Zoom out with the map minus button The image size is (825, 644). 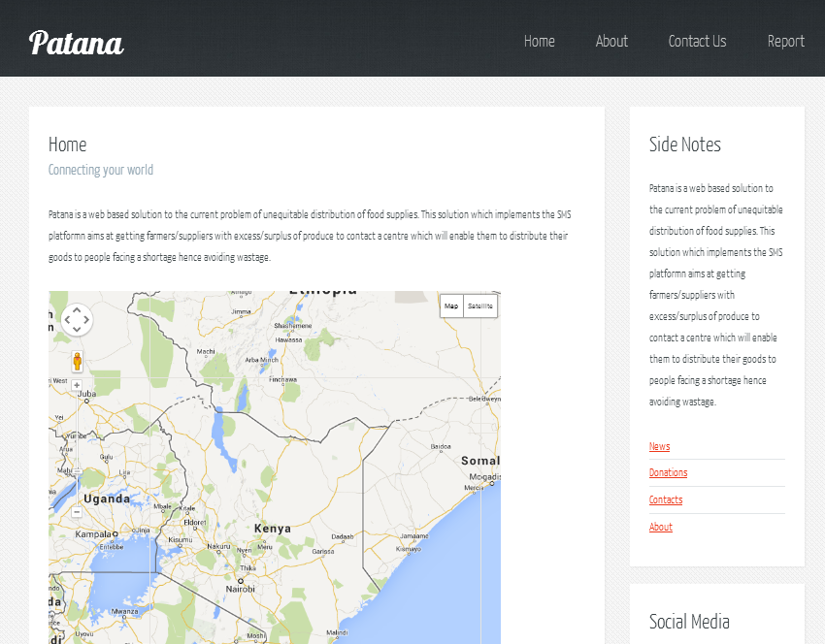[77, 511]
